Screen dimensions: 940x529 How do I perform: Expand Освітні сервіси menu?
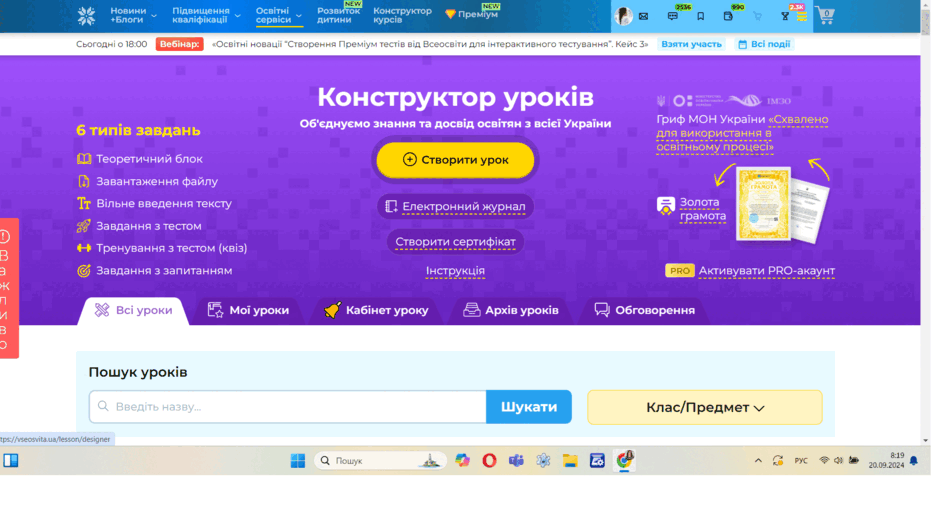click(x=278, y=16)
